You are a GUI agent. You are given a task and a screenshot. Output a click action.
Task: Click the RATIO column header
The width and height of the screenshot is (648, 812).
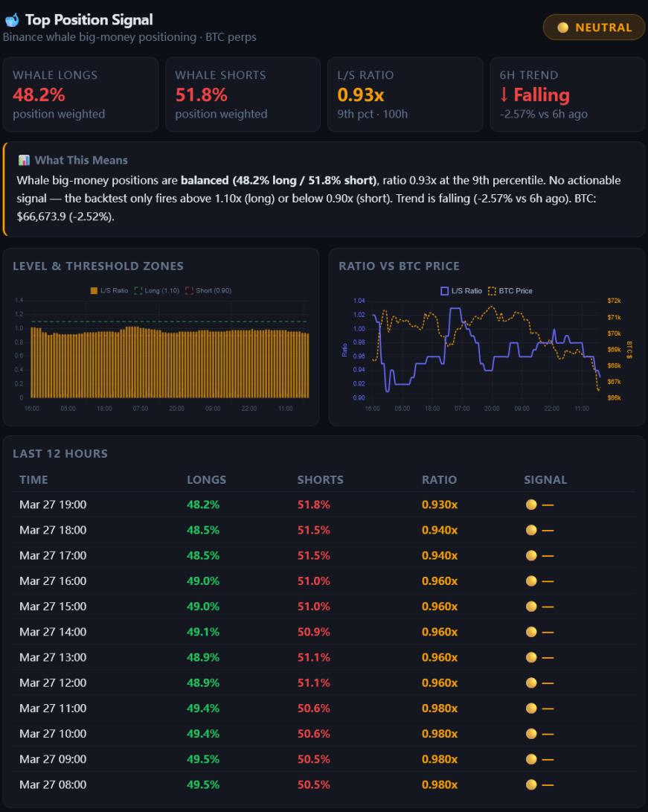(x=439, y=479)
